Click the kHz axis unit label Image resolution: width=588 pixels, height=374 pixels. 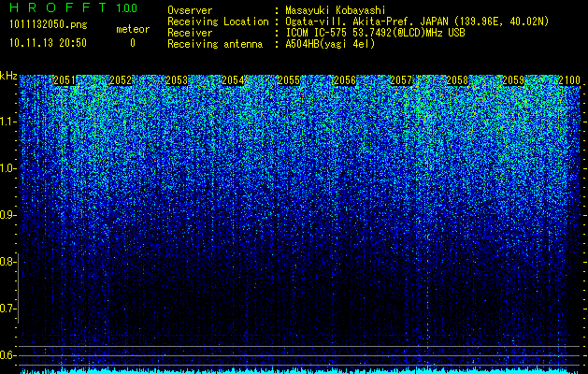pos(8,76)
